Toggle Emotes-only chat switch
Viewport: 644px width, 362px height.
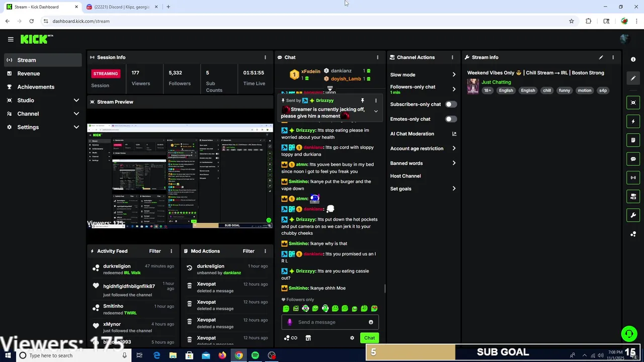pos(451,119)
